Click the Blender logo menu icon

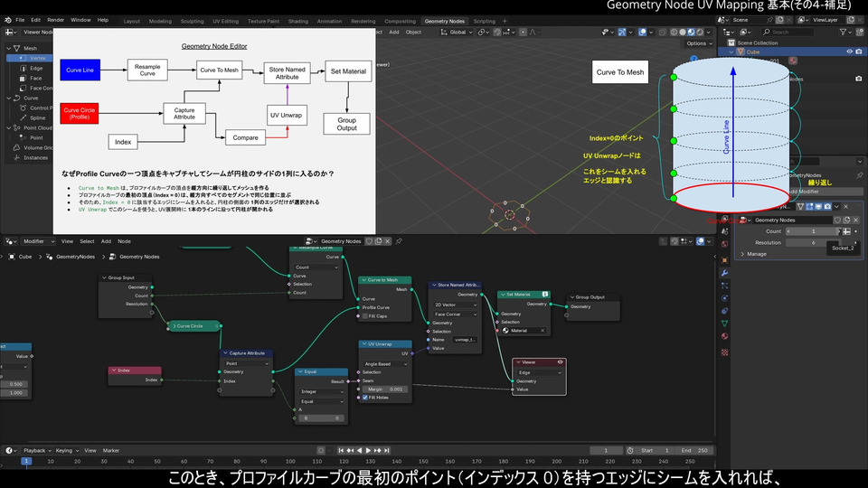pyautogui.click(x=6, y=20)
